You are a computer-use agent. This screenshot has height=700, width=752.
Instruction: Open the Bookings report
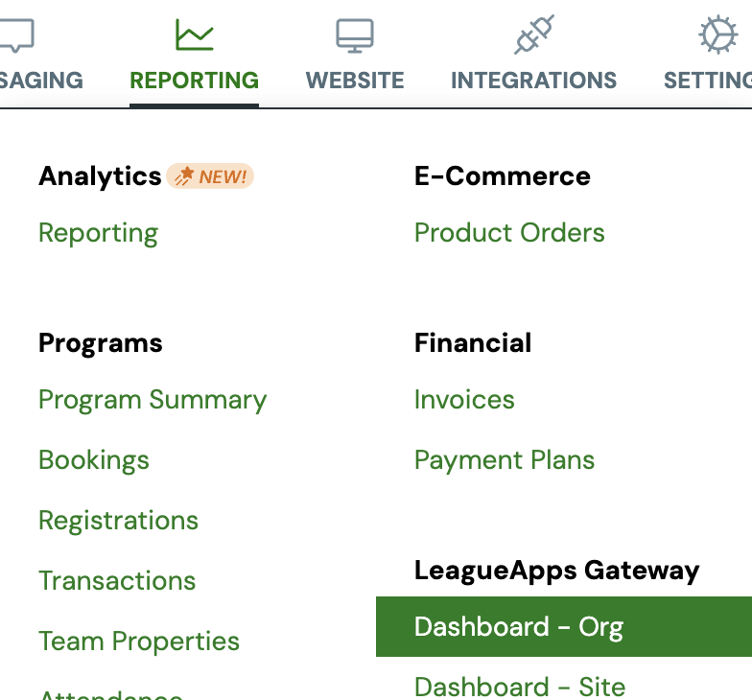click(x=94, y=460)
